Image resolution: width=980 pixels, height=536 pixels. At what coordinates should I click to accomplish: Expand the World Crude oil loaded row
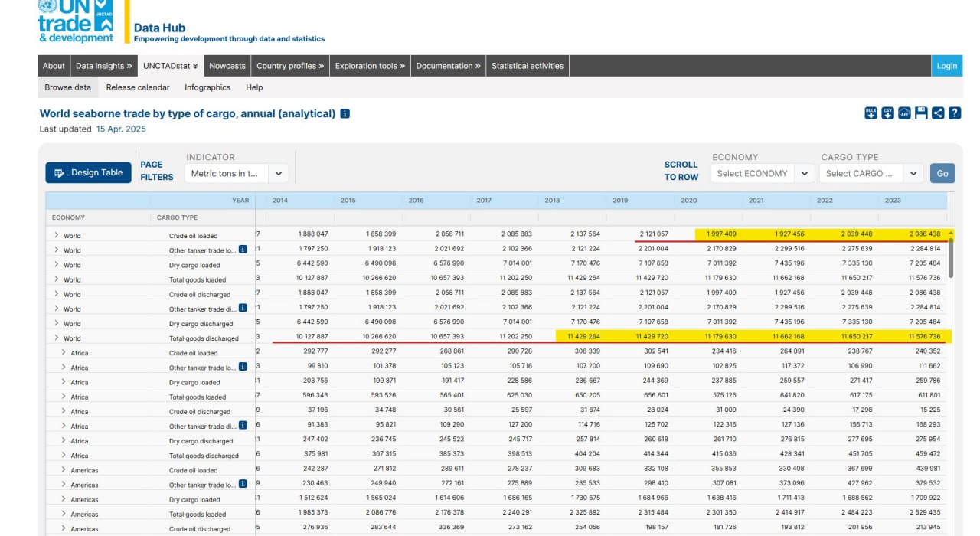pyautogui.click(x=57, y=235)
